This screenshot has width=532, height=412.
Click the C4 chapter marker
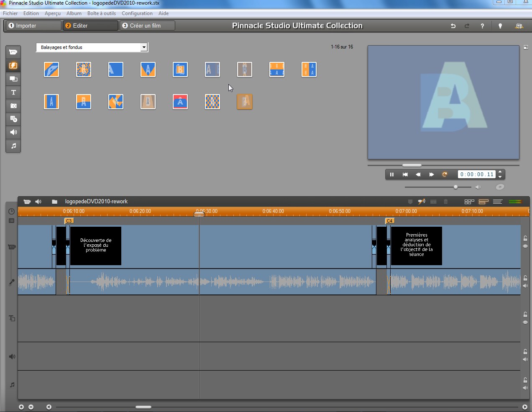coord(389,221)
